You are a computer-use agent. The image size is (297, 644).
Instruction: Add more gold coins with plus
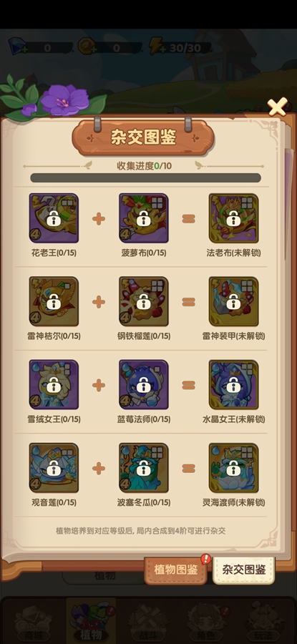click(93, 49)
